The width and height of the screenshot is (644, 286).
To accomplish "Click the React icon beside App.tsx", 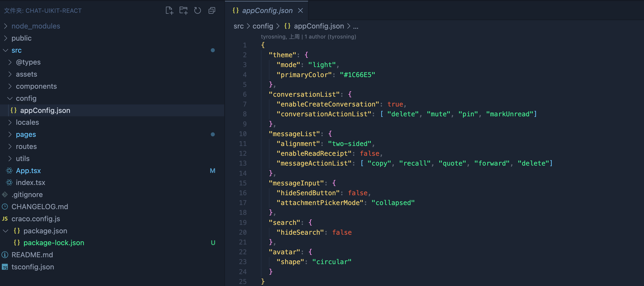I will pyautogui.click(x=9, y=171).
